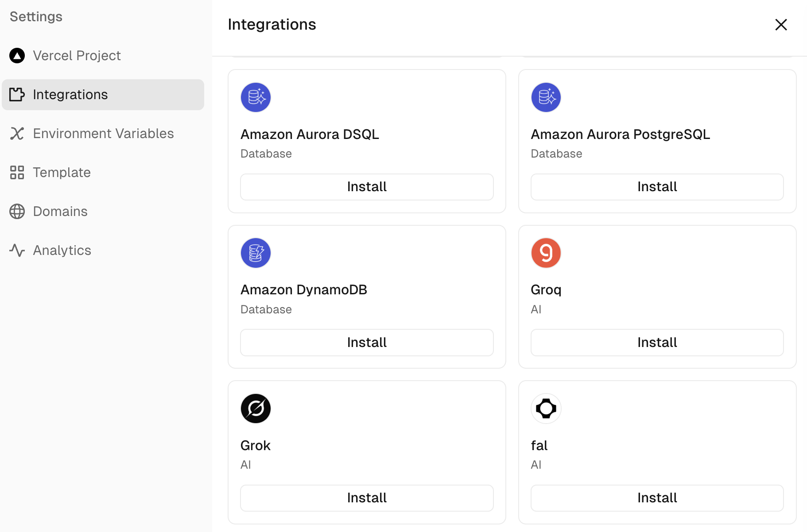Click the Amazon DynamoDB title
The image size is (807, 532).
click(304, 290)
